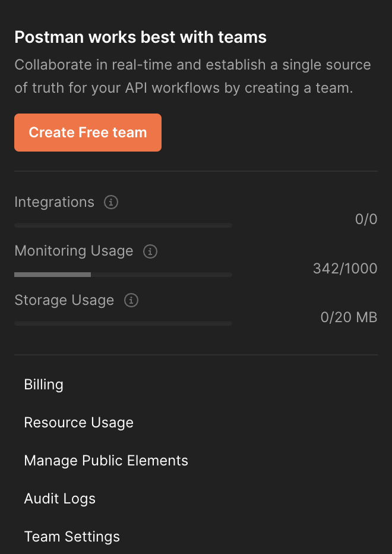Open Team Settings

72,537
